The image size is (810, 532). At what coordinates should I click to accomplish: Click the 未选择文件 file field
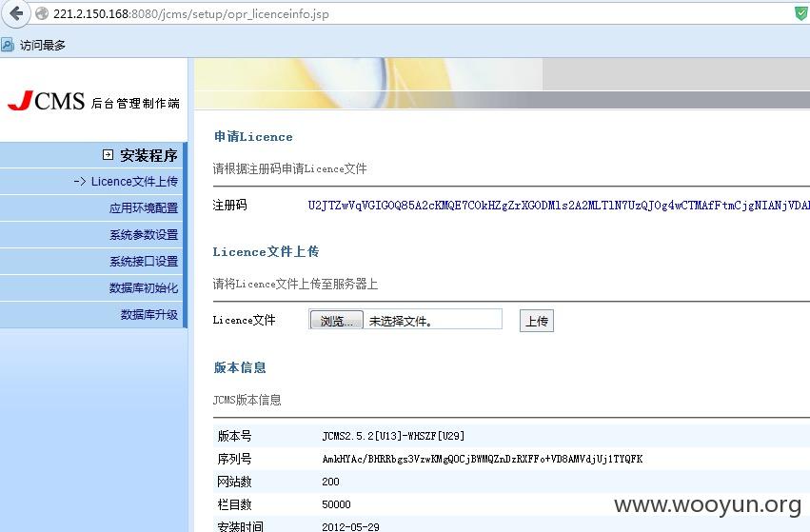point(405,319)
